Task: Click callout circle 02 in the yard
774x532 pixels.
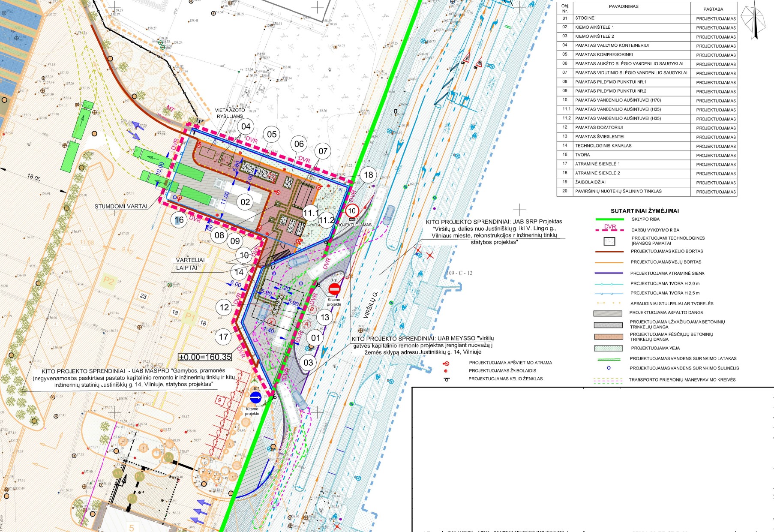Action: pyautogui.click(x=245, y=202)
